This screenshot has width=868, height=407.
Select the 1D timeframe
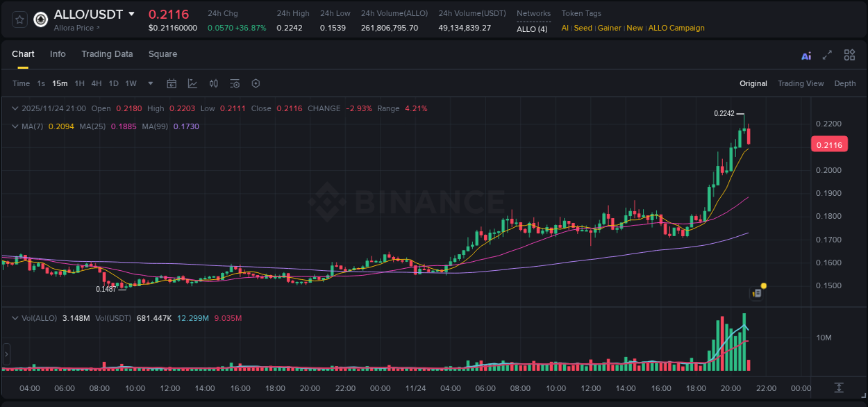pos(113,83)
